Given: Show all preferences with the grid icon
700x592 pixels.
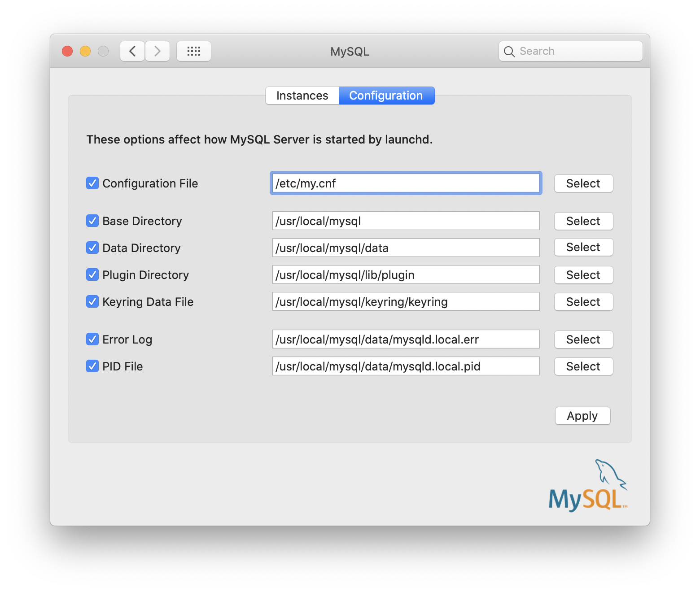Looking at the screenshot, I should pos(194,51).
